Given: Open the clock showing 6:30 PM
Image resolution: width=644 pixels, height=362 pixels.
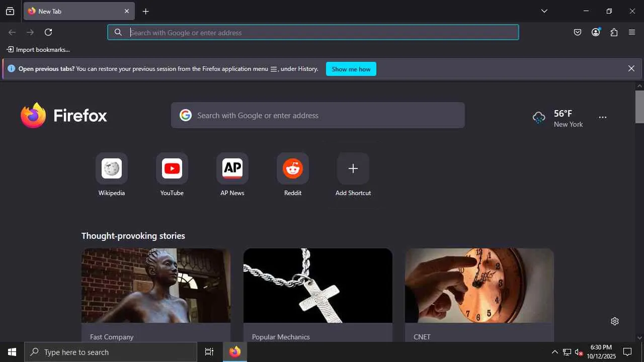Looking at the screenshot, I should [x=601, y=352].
